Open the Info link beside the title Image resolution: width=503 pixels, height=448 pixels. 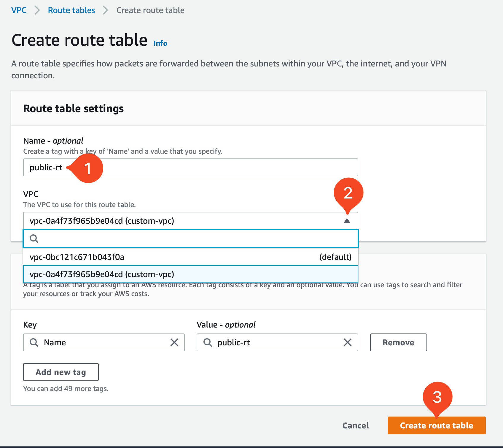[160, 43]
